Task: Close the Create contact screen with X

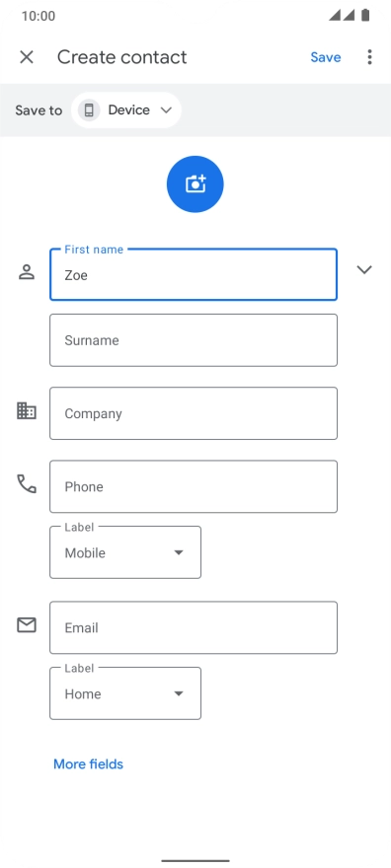Action: (x=27, y=57)
